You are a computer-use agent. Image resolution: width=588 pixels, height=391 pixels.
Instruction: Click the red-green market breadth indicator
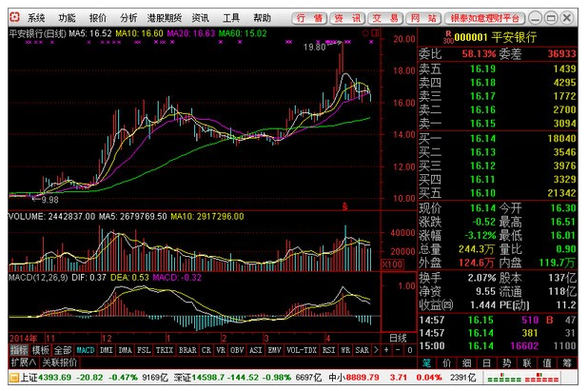[522, 378]
